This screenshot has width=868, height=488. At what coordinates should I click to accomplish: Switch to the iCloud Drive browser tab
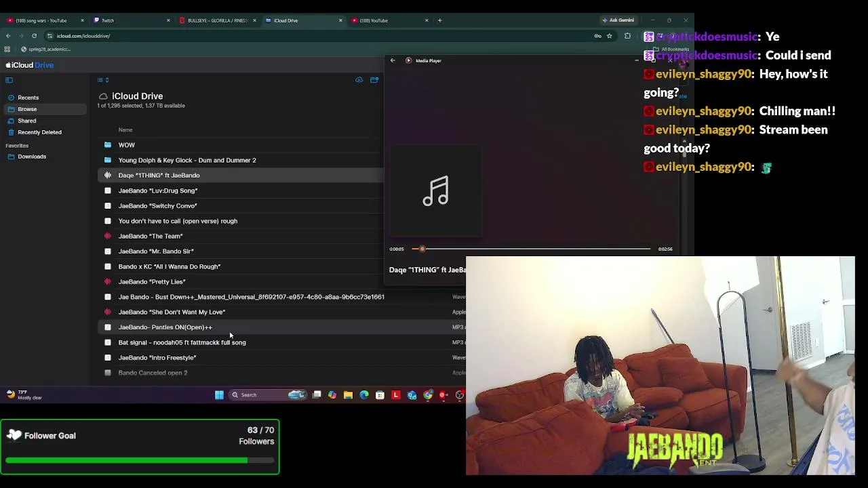[x=304, y=20]
